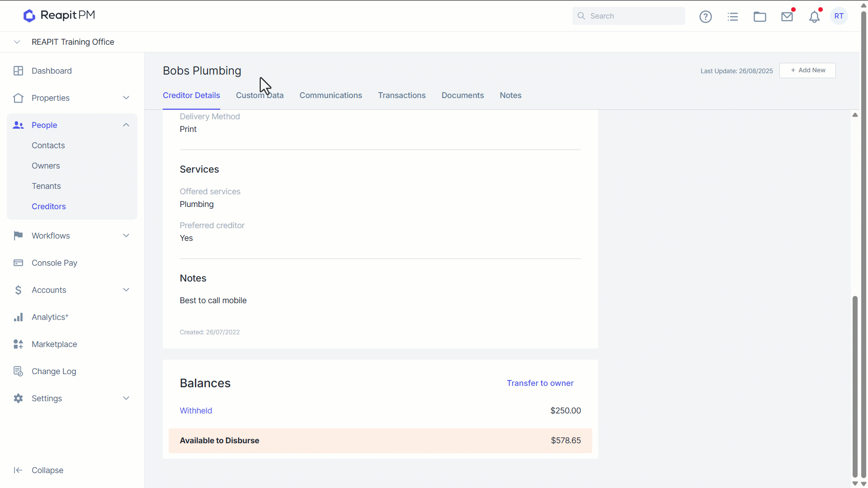
Task: Expand the Accounts menu chevron
Action: point(126,290)
